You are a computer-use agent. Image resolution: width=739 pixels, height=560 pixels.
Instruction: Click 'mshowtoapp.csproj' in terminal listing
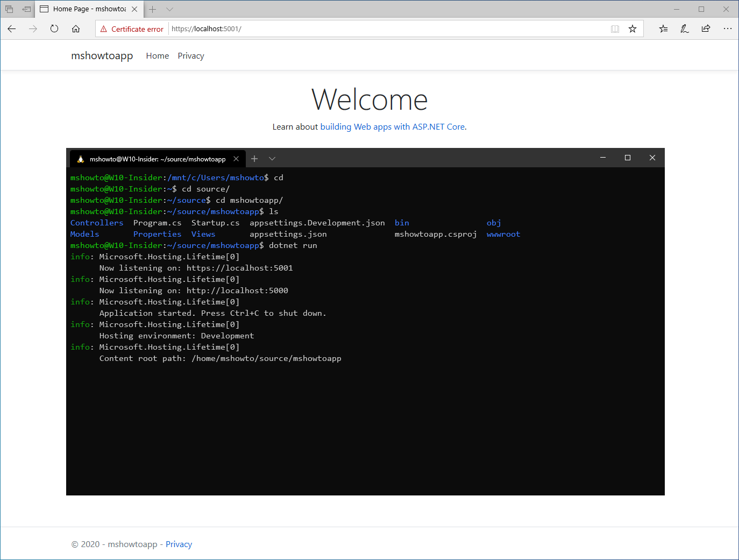(x=436, y=234)
